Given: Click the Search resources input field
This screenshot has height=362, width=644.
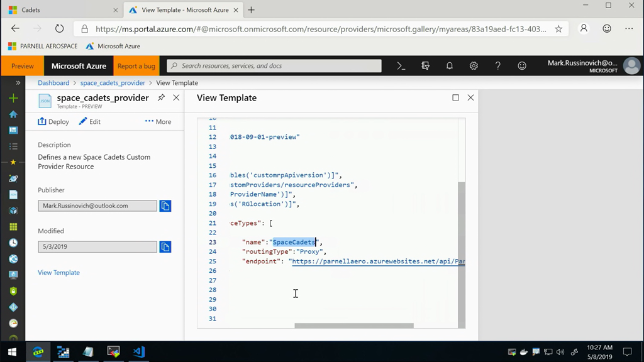Looking at the screenshot, I should (274, 66).
